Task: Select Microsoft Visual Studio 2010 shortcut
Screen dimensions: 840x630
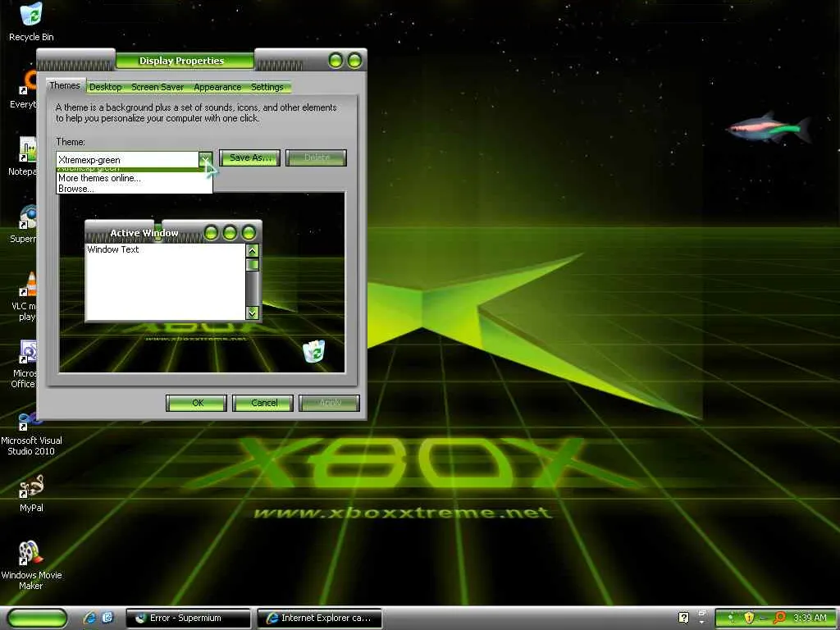Action: tap(31, 432)
